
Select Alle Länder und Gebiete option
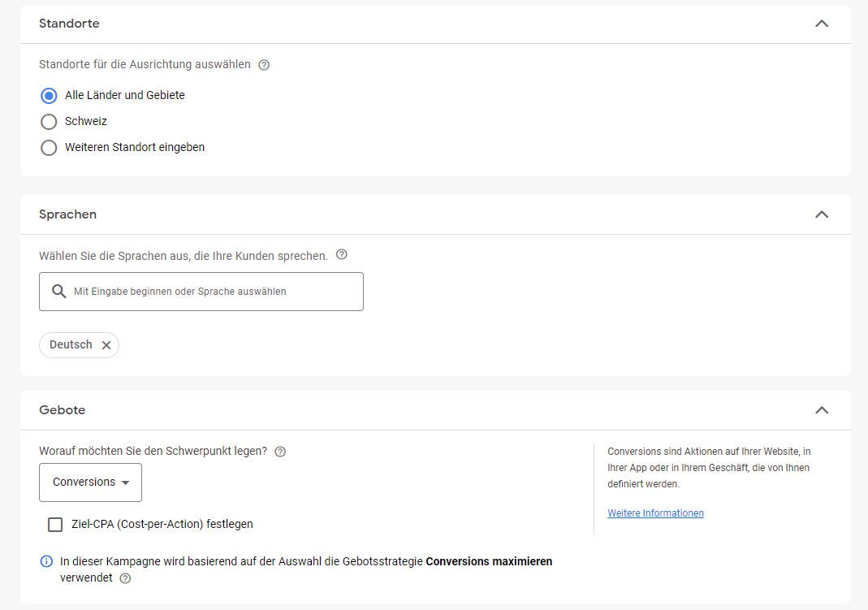(x=49, y=96)
